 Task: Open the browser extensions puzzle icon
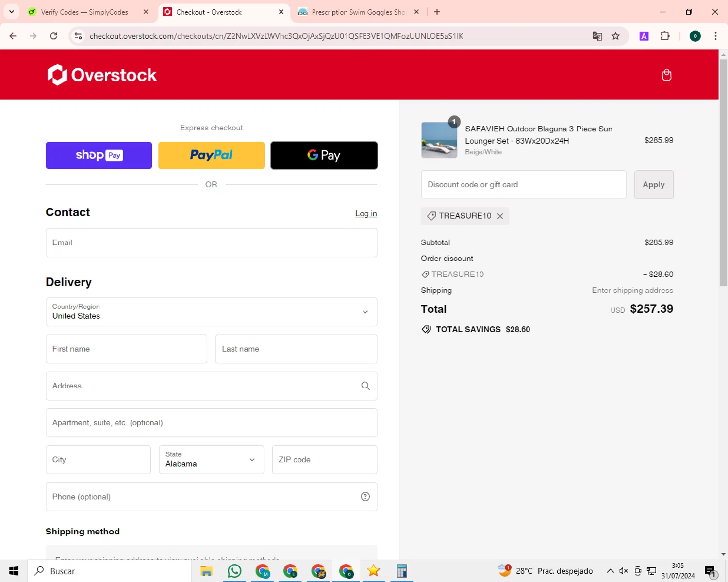665,36
